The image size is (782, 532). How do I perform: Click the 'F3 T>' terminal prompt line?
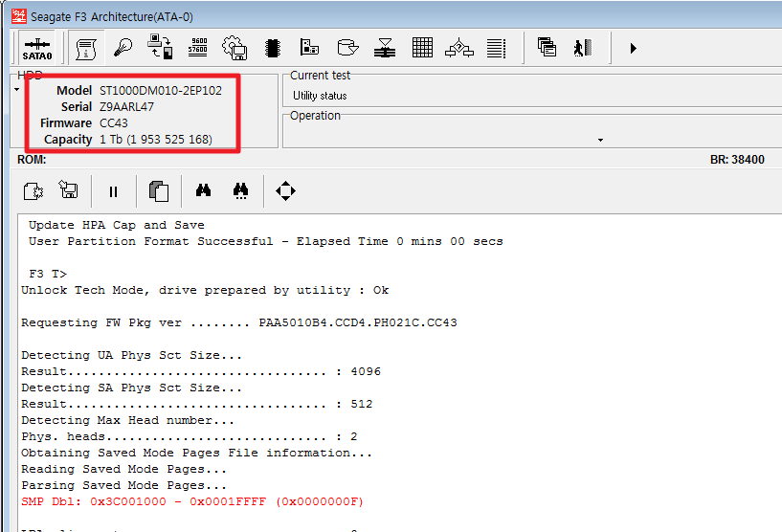click(48, 274)
